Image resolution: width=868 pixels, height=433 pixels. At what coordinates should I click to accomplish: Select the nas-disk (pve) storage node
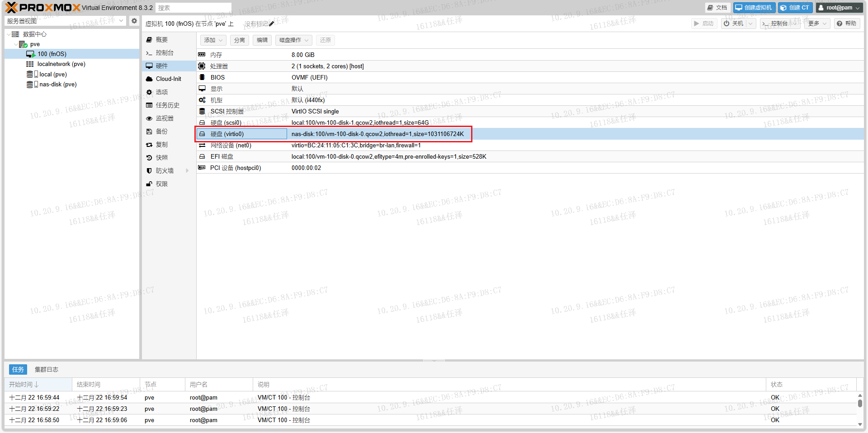coord(57,85)
